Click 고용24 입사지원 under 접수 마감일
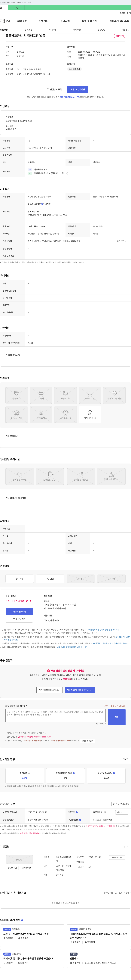Screen dimensions: 131x980 point(19,611)
